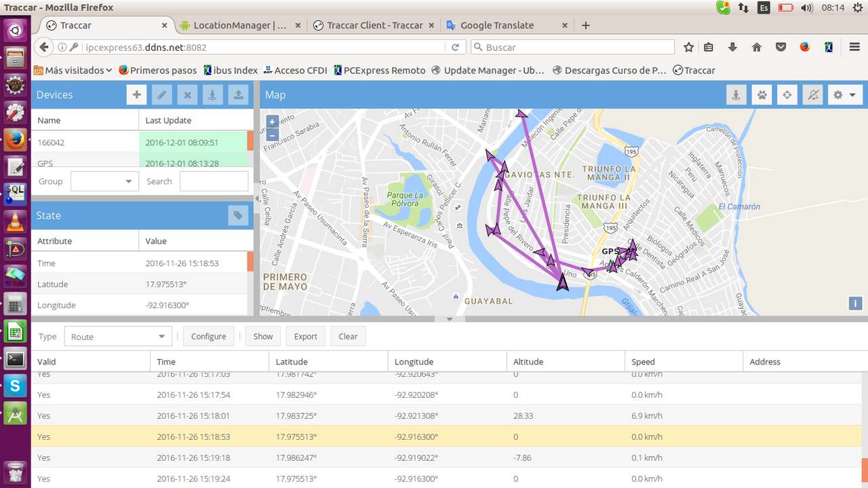Click the Export report button

tap(305, 337)
